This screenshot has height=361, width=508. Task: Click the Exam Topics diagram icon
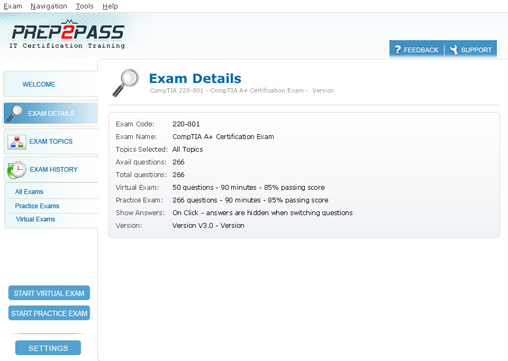17,142
